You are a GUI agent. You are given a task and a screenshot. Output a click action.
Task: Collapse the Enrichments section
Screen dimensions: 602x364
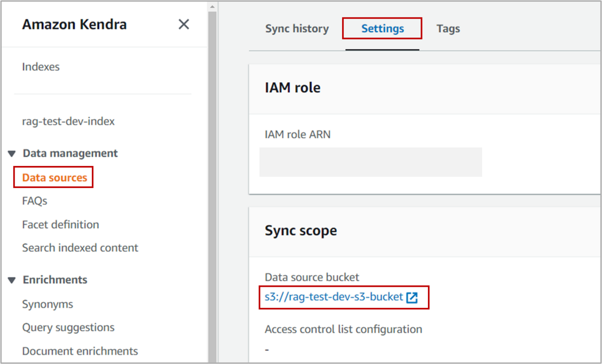point(13,279)
